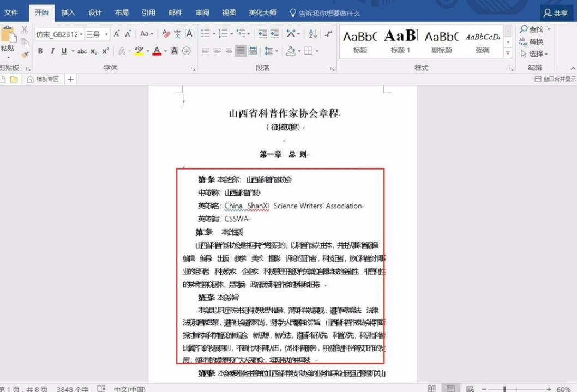Viewport: 577px width, 392px height.
Task: Switch to the 引用 tab
Action: tap(149, 13)
